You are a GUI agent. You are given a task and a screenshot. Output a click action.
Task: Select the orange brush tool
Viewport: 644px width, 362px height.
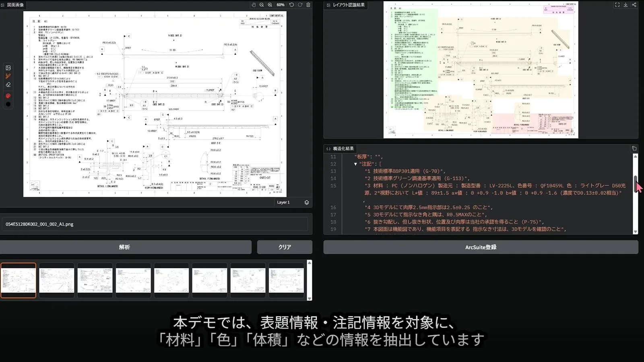point(8,76)
